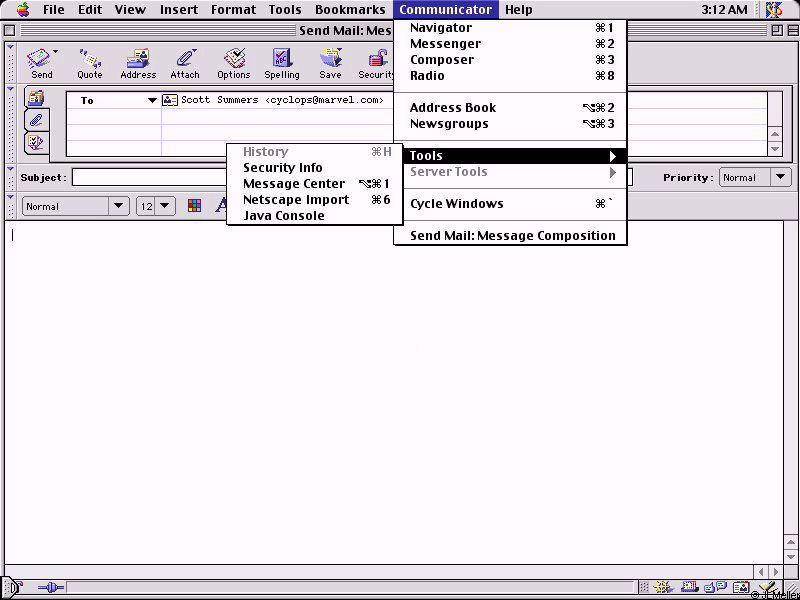Click the 3:12 AM menu bar clock
The width and height of the screenshot is (800, 600).
tap(724, 10)
